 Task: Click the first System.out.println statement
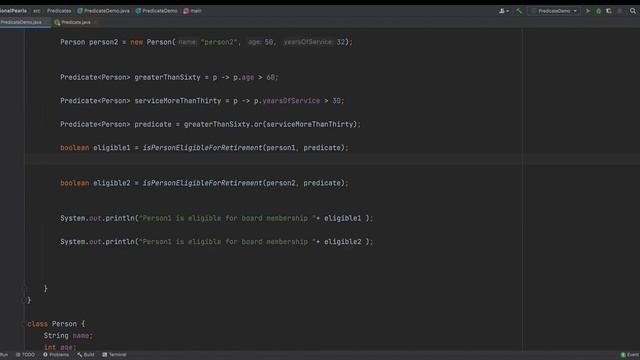(216, 218)
